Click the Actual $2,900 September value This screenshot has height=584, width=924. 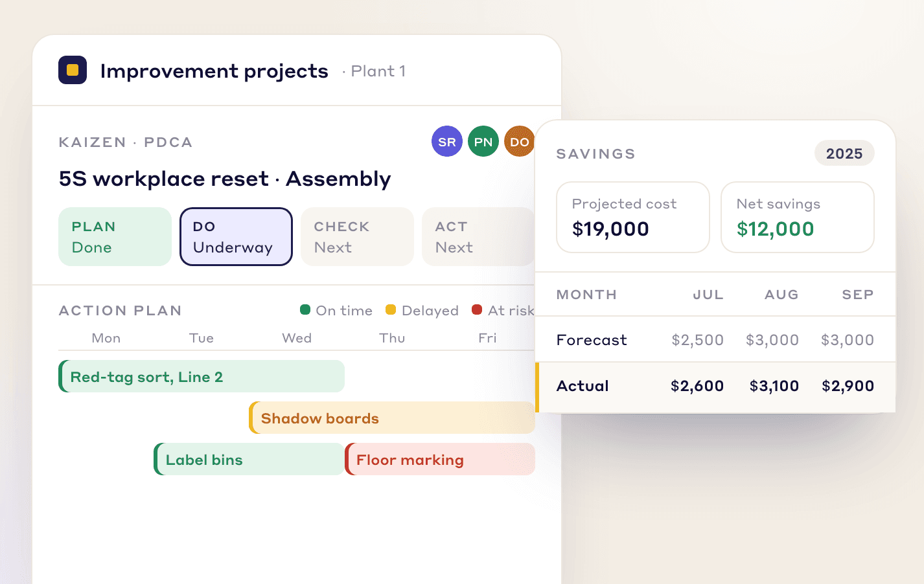coord(848,386)
